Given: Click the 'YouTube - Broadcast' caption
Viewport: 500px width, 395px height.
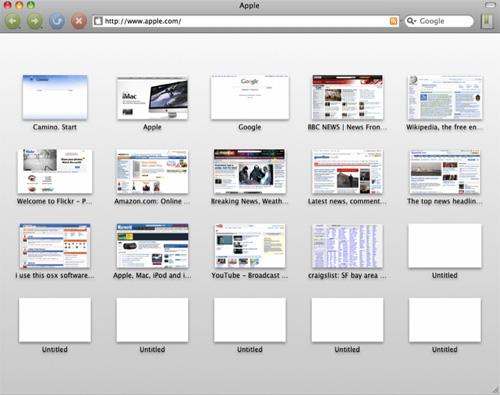Looking at the screenshot, I should coord(250,275).
